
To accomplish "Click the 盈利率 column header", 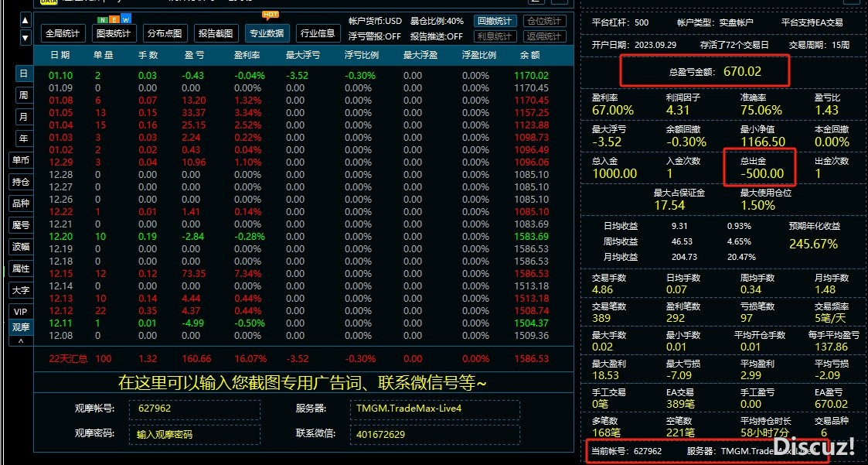I will 247,56.
